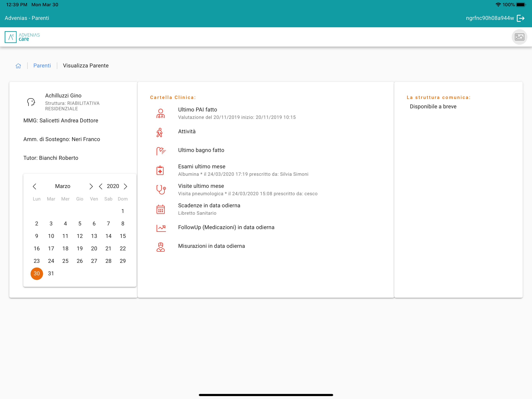Open the image placeholder icon in header

tap(519, 37)
